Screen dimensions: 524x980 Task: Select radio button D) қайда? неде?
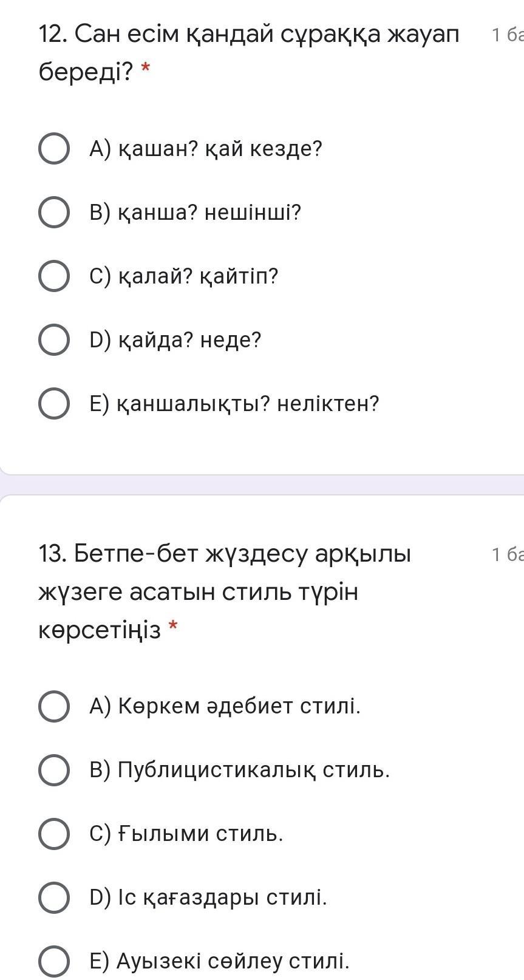53,340
